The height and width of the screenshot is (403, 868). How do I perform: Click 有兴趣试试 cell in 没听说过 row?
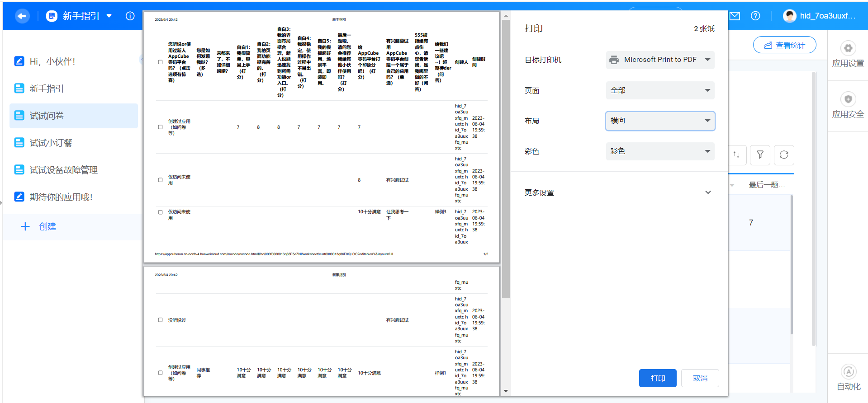coord(397,320)
